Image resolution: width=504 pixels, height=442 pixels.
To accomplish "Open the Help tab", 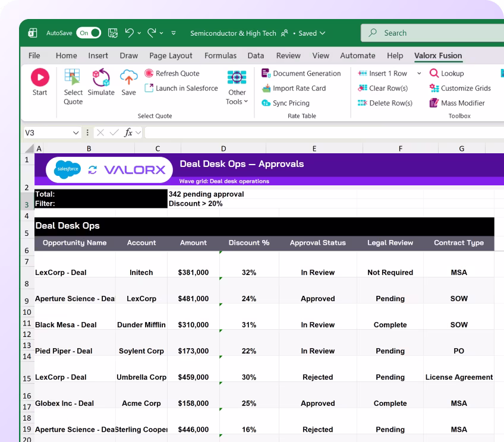I will 395,56.
